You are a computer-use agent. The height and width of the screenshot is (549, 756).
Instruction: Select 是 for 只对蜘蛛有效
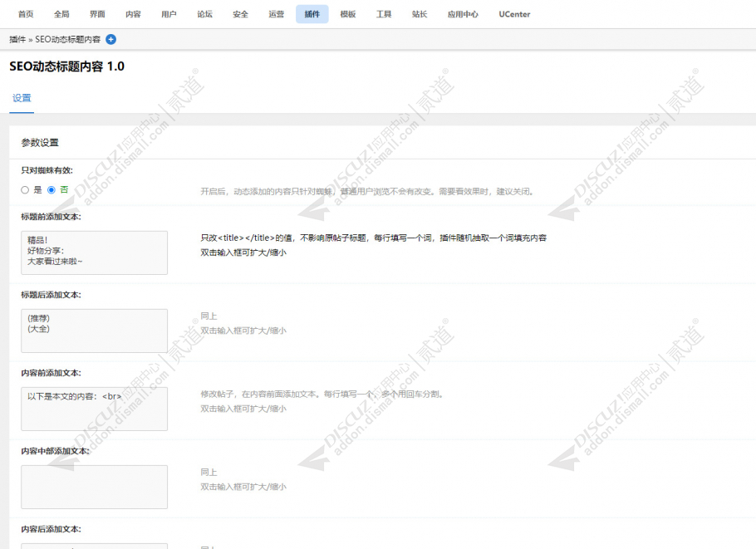click(x=25, y=190)
